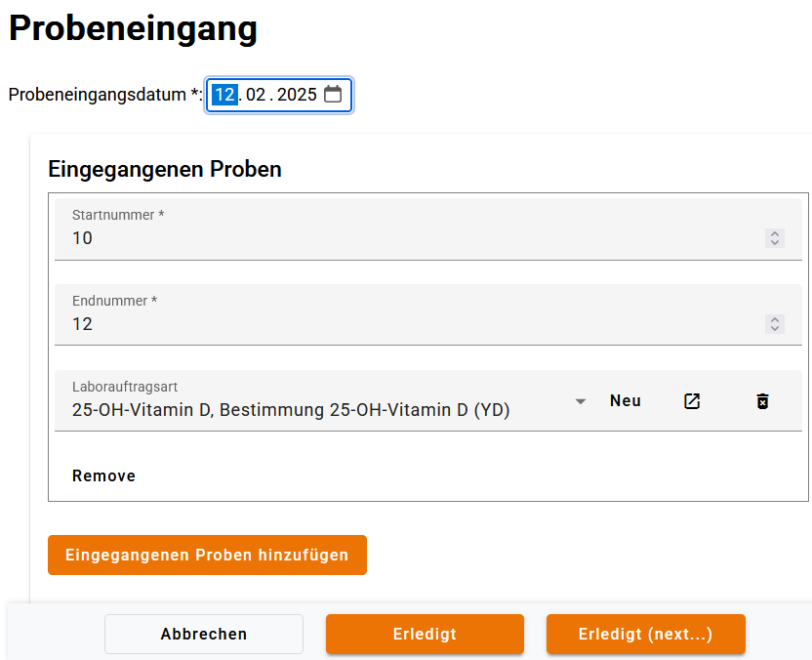Open the lab order in new window icon
The width and height of the screenshot is (812, 660).
pyautogui.click(x=692, y=400)
